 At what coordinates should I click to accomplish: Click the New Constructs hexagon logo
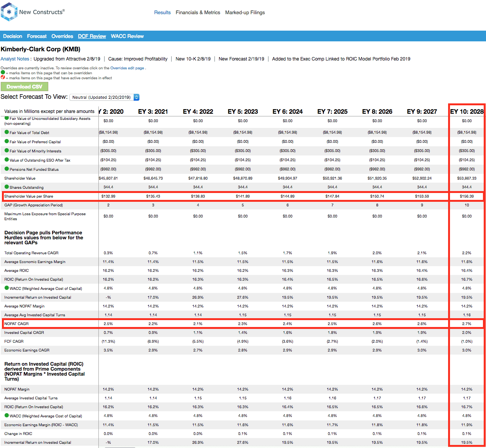[x=9, y=12]
